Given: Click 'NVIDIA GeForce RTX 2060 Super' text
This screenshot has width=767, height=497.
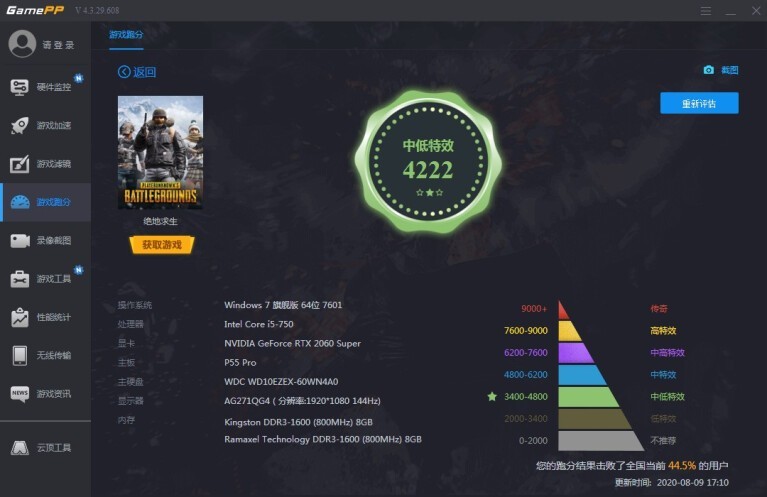Looking at the screenshot, I should pos(293,343).
